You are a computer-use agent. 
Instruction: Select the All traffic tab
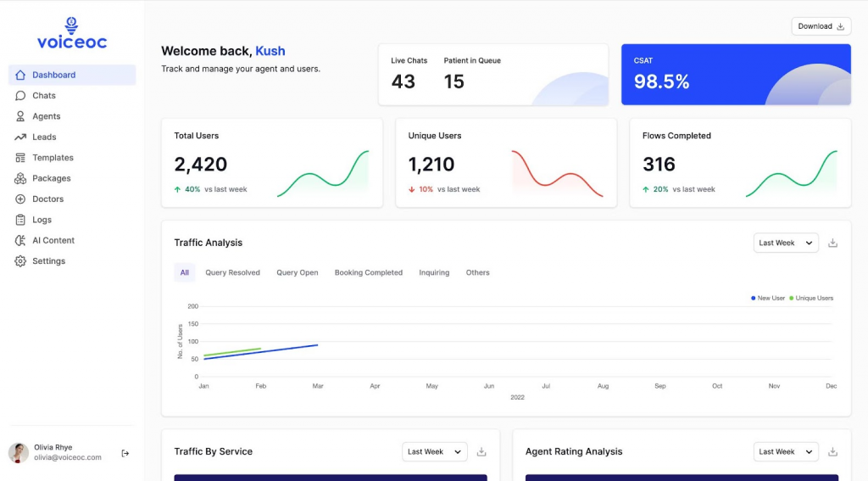[184, 272]
